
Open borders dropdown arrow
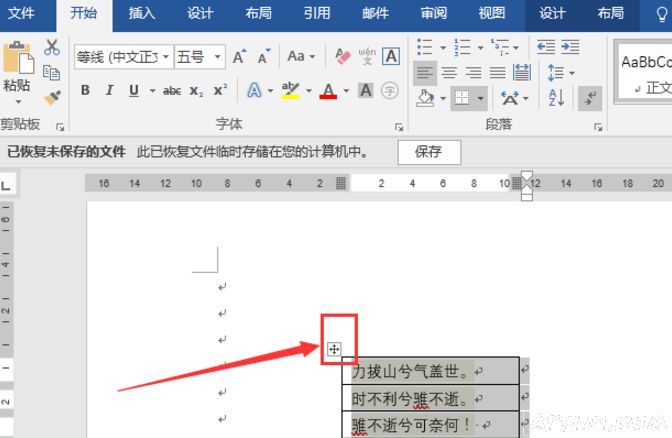click(x=480, y=99)
